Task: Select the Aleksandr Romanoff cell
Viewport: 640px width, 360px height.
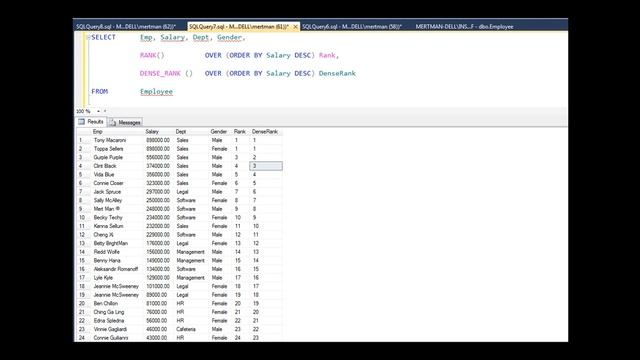Action: tap(118, 269)
